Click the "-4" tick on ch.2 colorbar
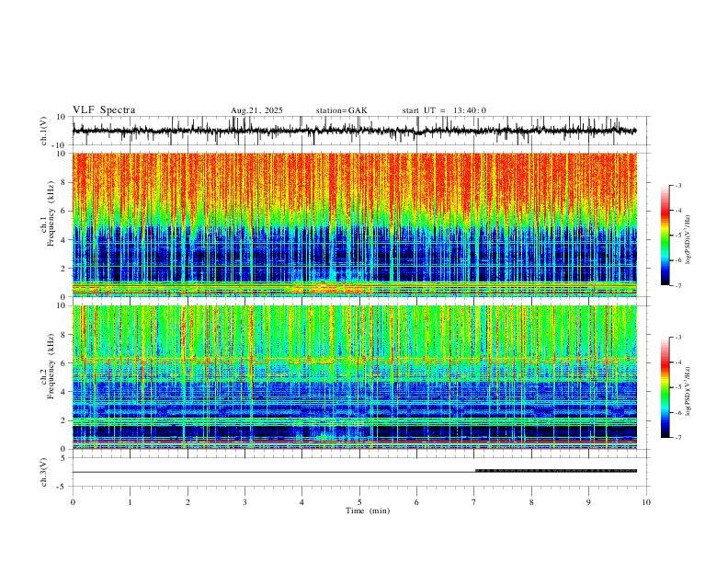This screenshot has width=728, height=563. 678,362
